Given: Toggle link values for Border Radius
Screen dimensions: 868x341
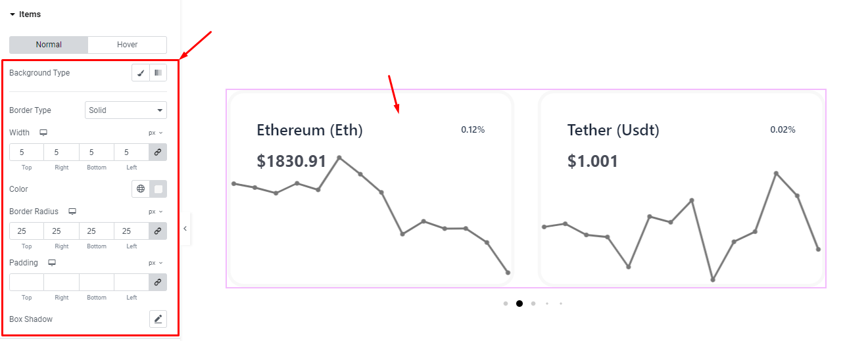Looking at the screenshot, I should (x=158, y=231).
